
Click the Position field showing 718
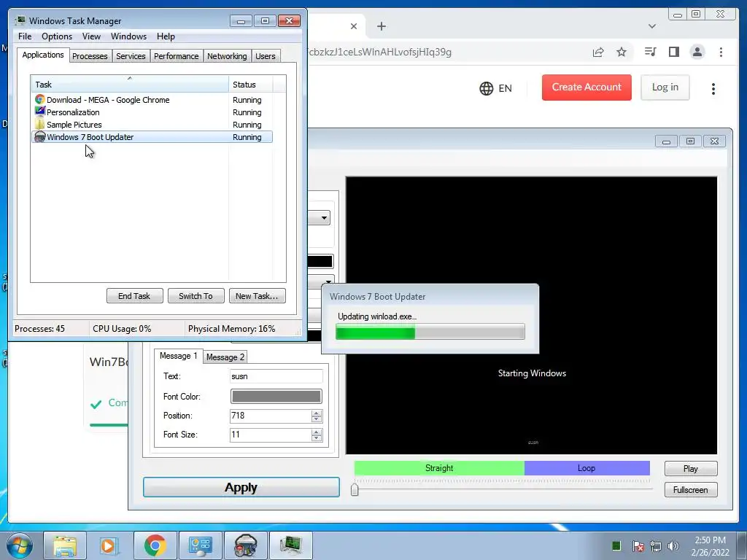click(x=271, y=416)
